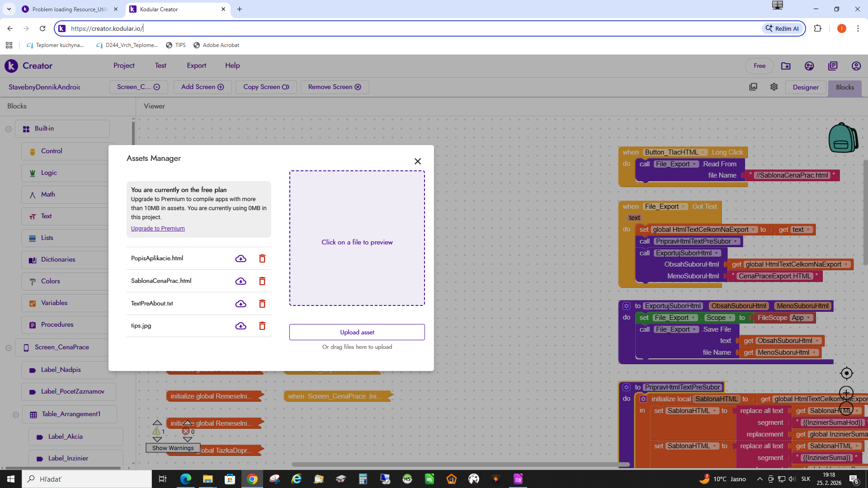
Task: Open Button_TlacHTML component dropdown in block
Action: point(703,153)
